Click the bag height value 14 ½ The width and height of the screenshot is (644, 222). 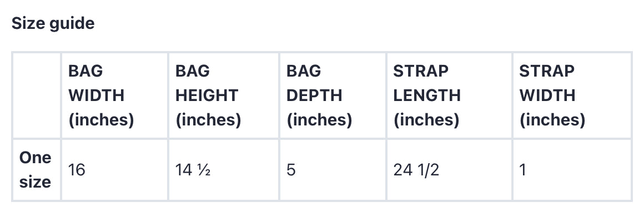(x=193, y=170)
